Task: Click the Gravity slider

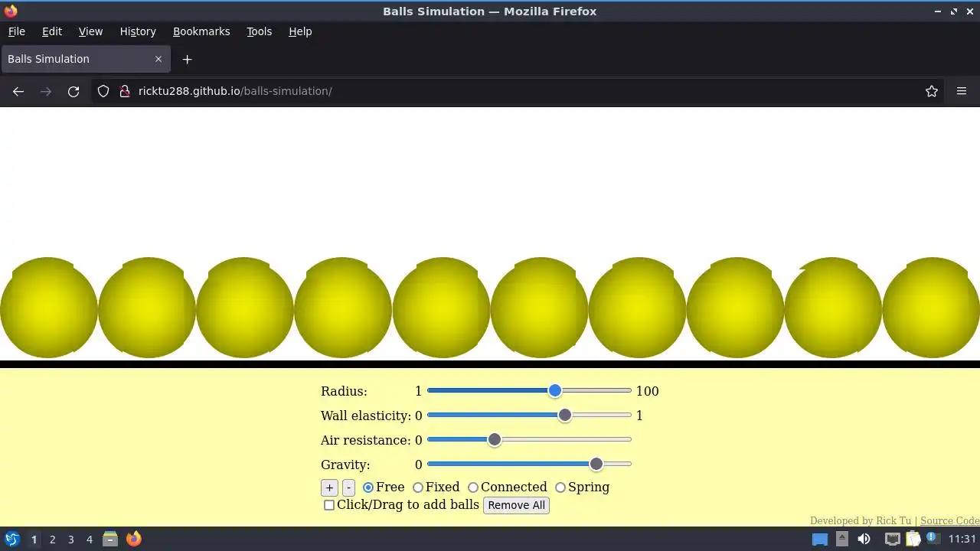Action: point(529,465)
